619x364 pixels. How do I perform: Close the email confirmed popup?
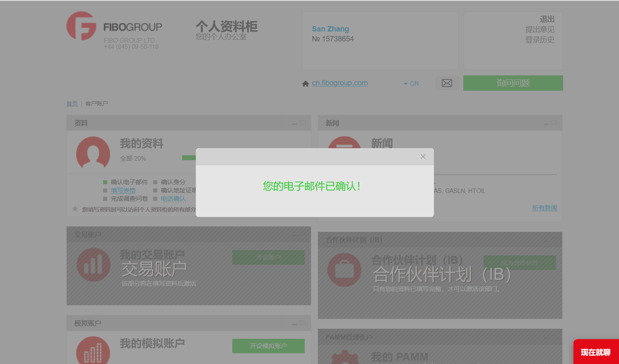click(423, 157)
